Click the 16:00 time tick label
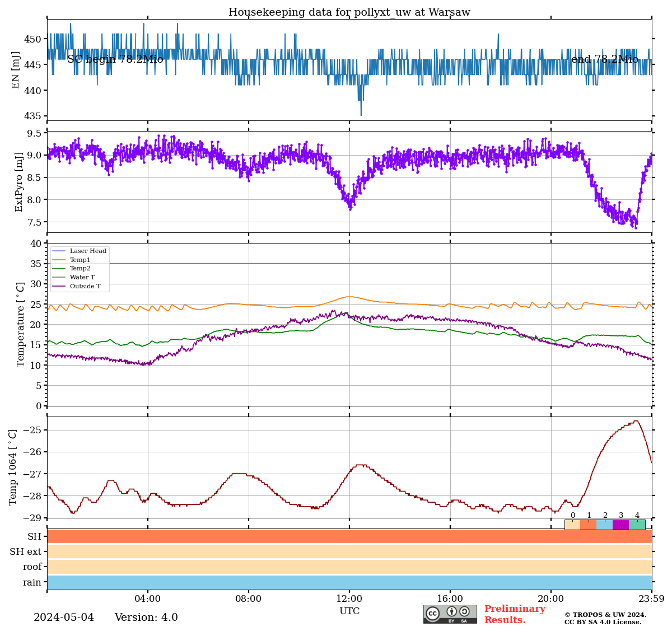The image size is (672, 627). click(x=450, y=599)
